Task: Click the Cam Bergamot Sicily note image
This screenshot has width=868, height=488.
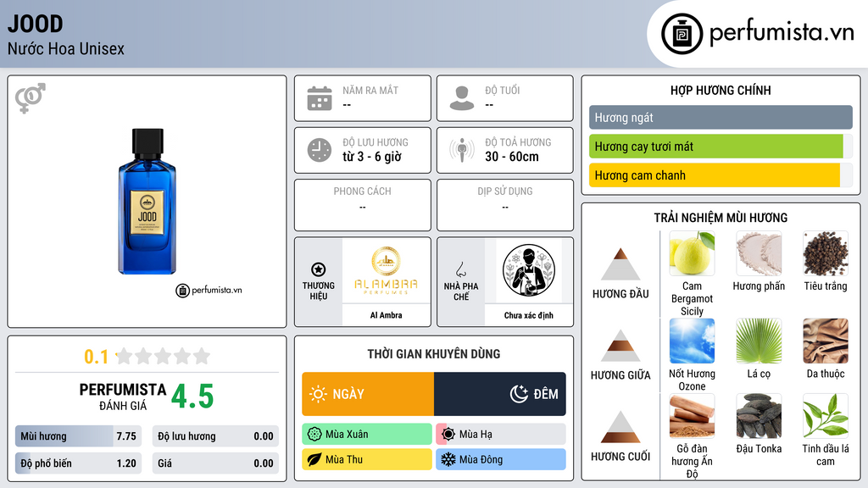Action: pos(692,253)
